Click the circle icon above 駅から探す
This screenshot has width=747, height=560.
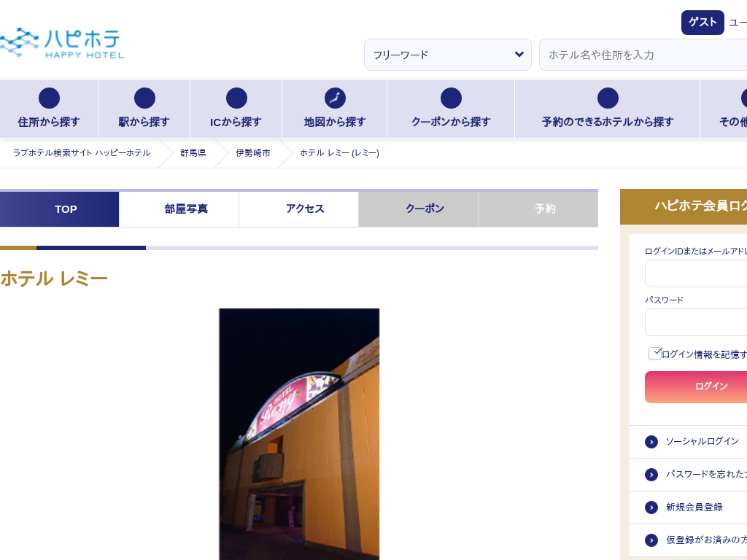click(x=145, y=98)
